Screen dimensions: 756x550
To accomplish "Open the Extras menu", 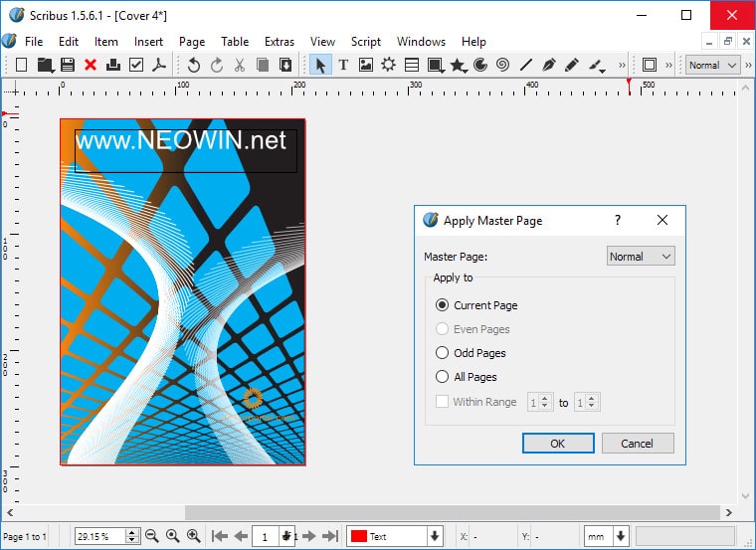I will point(280,42).
